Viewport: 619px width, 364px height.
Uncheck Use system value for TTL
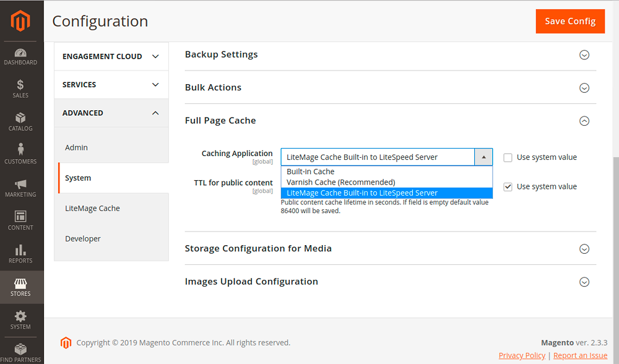(508, 187)
